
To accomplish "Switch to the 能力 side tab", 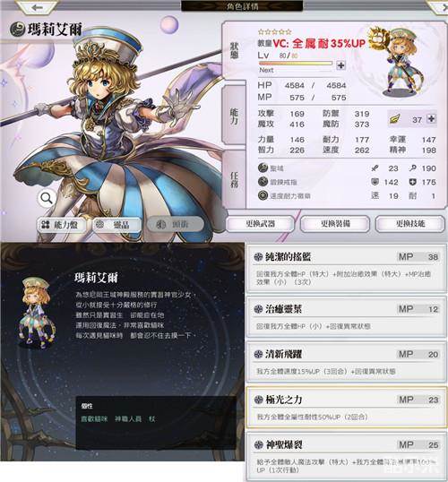I will pos(234,116).
